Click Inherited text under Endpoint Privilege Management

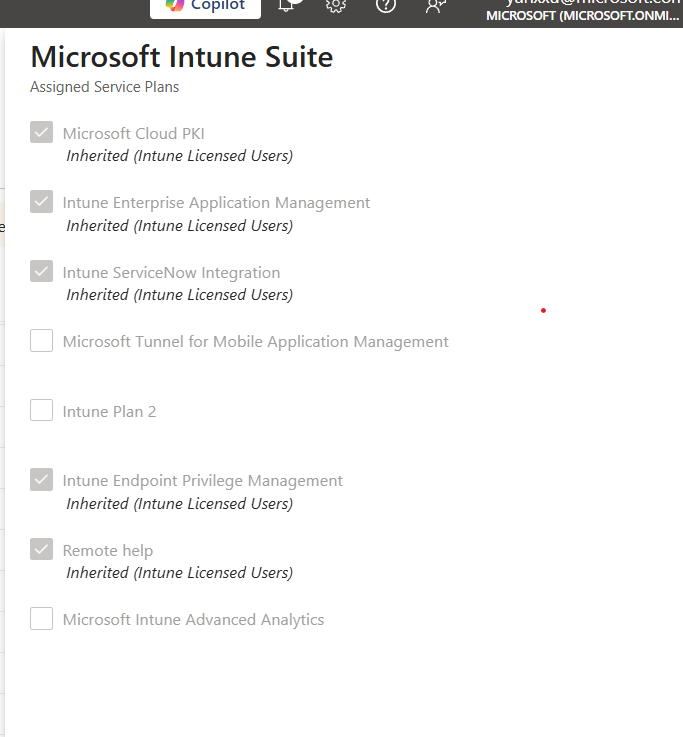(x=180, y=503)
